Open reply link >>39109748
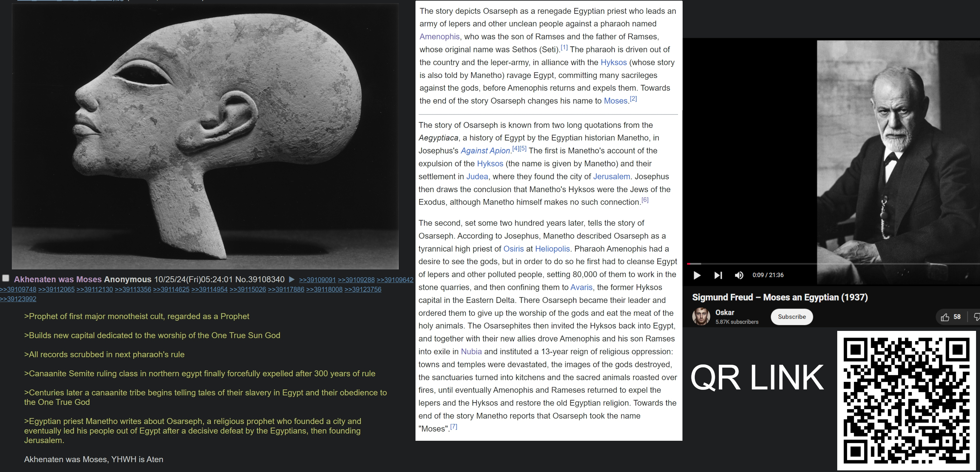Screen dimensions: 980x472 [x=18, y=289]
